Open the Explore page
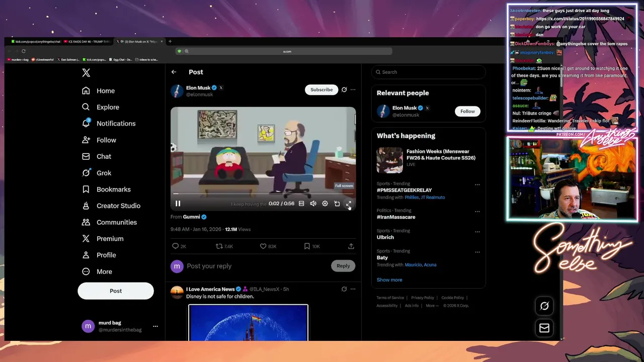This screenshot has width=644, height=362. coord(101,107)
